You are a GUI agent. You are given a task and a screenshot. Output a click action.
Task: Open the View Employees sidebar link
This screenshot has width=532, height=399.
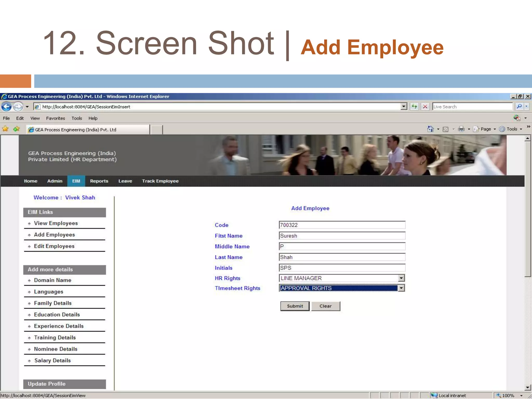(56, 223)
